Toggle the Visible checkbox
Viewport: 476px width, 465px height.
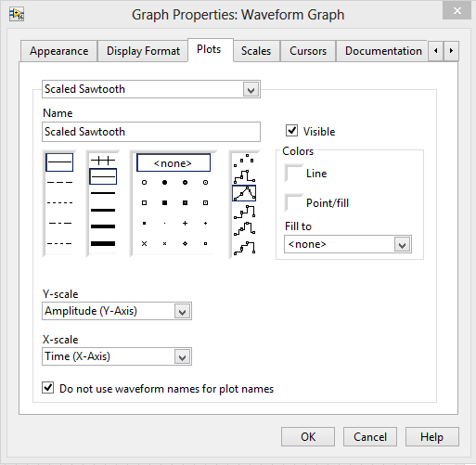pos(291,131)
